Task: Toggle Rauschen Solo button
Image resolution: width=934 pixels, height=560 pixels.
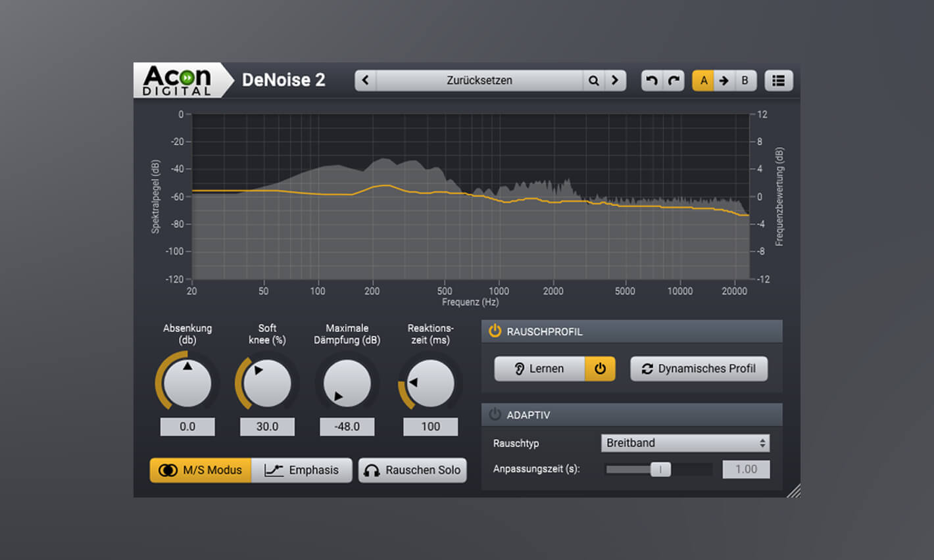Action: pyautogui.click(x=412, y=470)
